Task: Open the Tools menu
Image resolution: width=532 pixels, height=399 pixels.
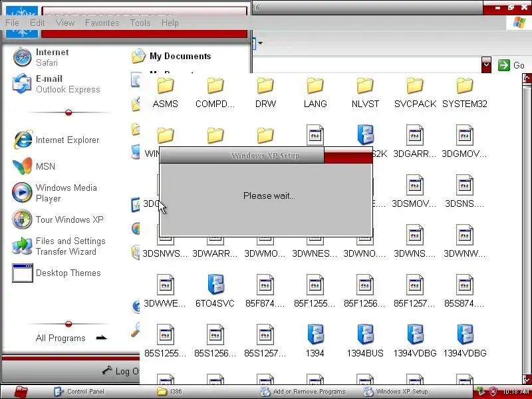Action: pos(140,23)
